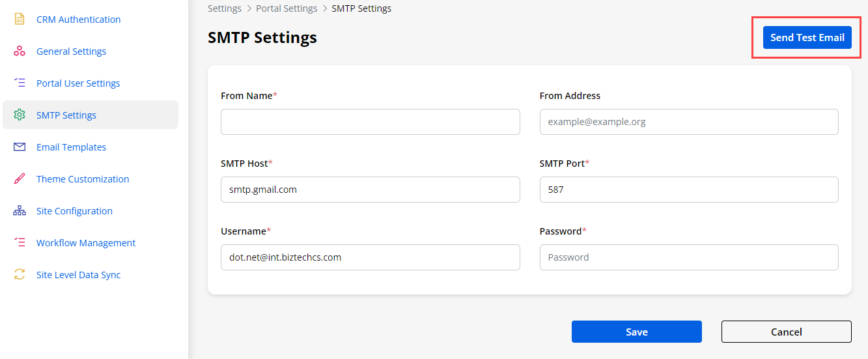Click the SMTP Settings gear icon
This screenshot has width=868, height=359.
(x=20, y=115)
